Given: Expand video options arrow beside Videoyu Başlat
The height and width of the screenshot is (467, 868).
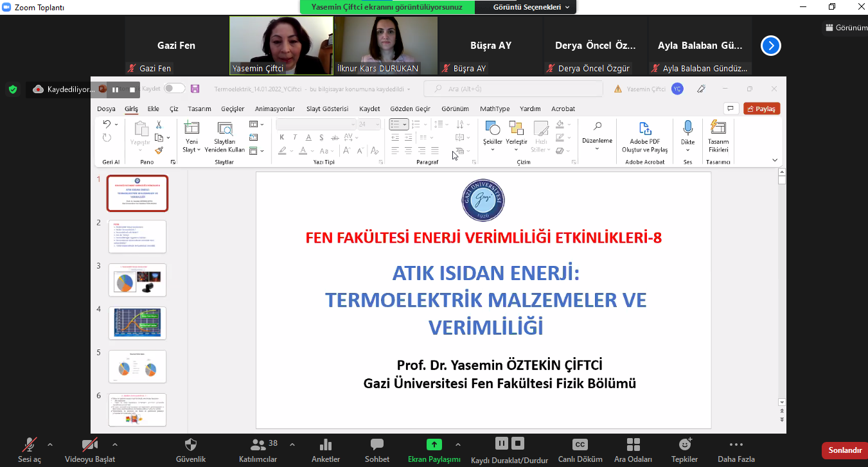Looking at the screenshot, I should click(x=115, y=444).
